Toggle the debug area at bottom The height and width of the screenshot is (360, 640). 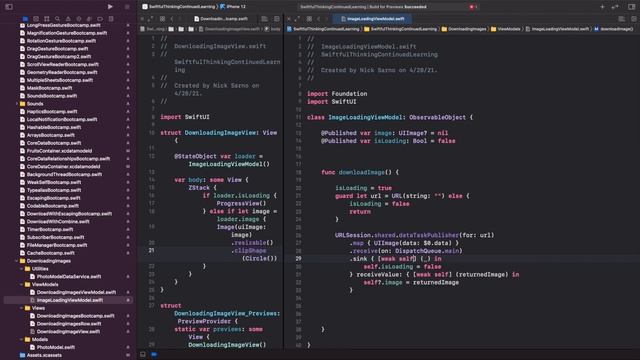143,354
